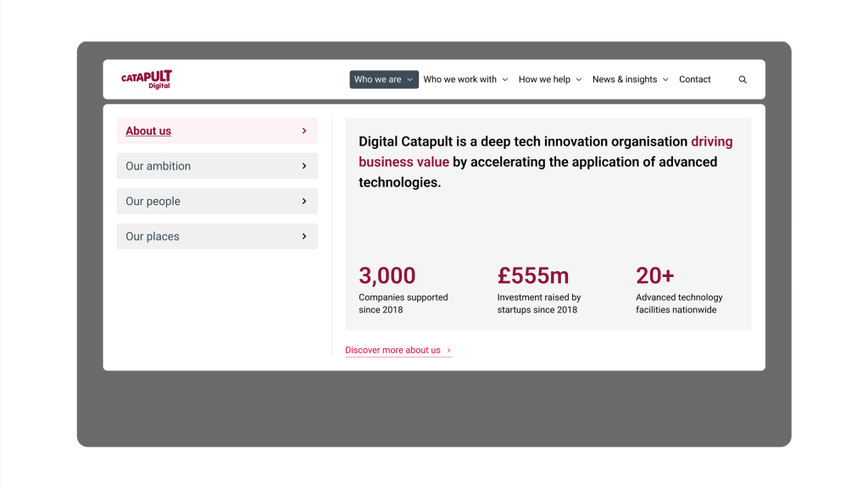The width and height of the screenshot is (868, 488).
Task: Open the search magnifier icon
Action: pos(743,80)
